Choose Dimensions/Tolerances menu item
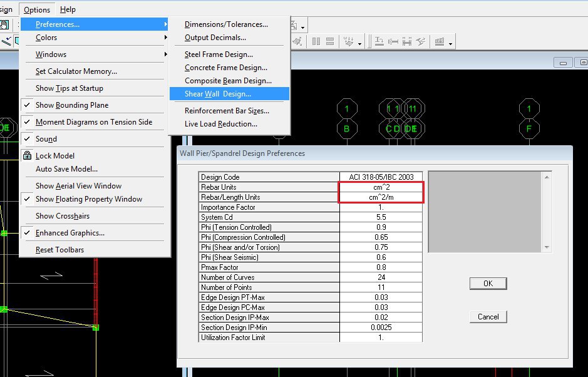588x377 pixels. click(x=229, y=24)
